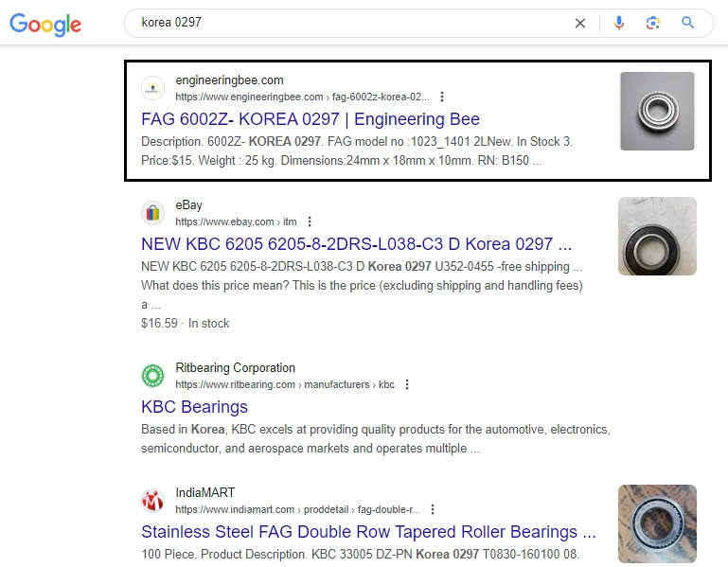Open more options for Ritbearing result
This screenshot has height=567, width=728.
click(x=407, y=384)
